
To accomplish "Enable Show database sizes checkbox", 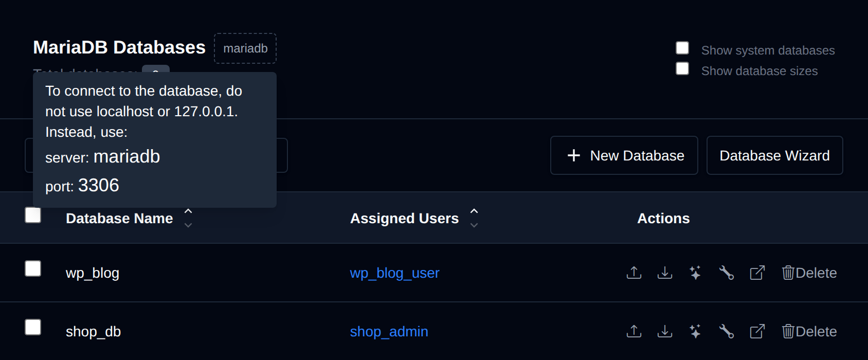I will 682,68.
